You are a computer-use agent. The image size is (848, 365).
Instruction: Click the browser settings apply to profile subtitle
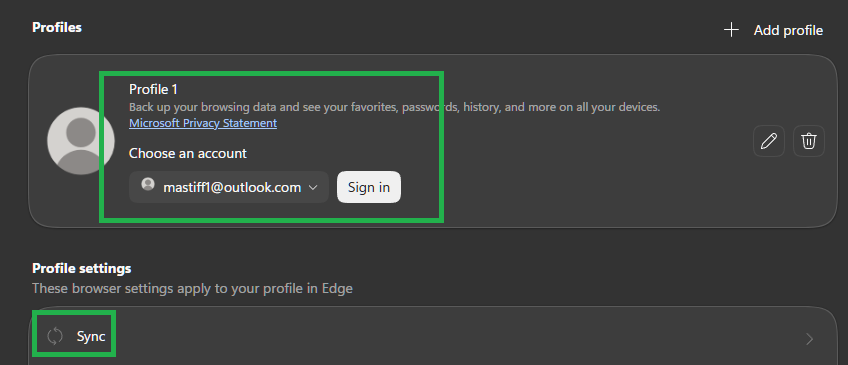(x=193, y=288)
